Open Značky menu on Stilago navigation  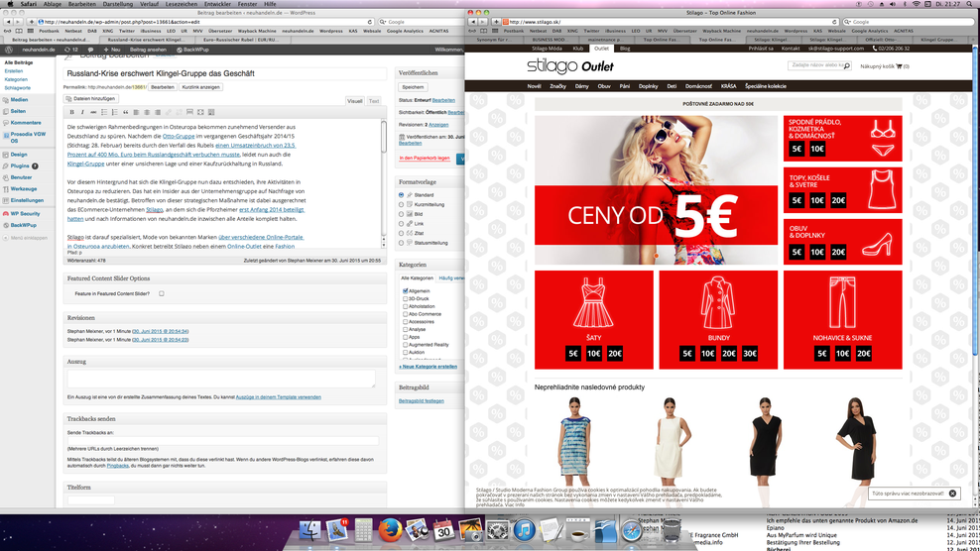[557, 86]
